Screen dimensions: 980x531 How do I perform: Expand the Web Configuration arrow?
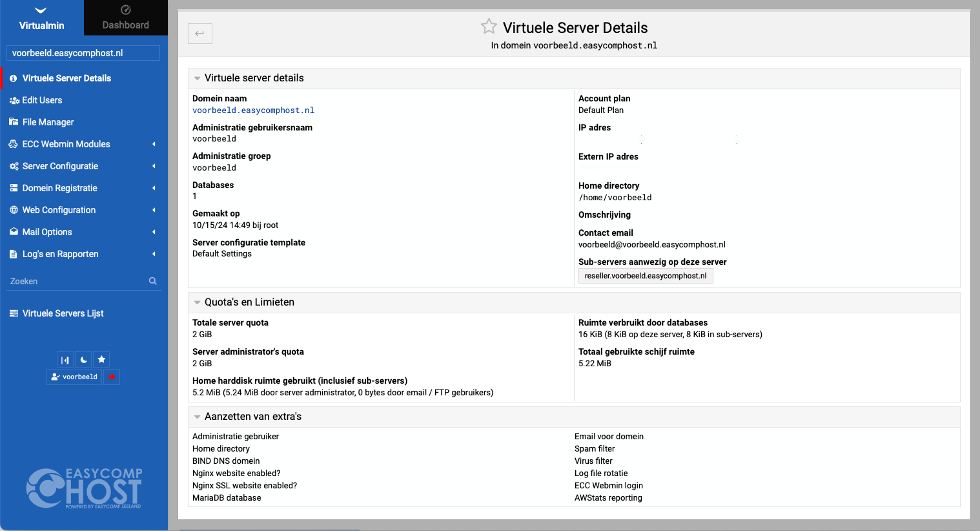[x=154, y=210]
